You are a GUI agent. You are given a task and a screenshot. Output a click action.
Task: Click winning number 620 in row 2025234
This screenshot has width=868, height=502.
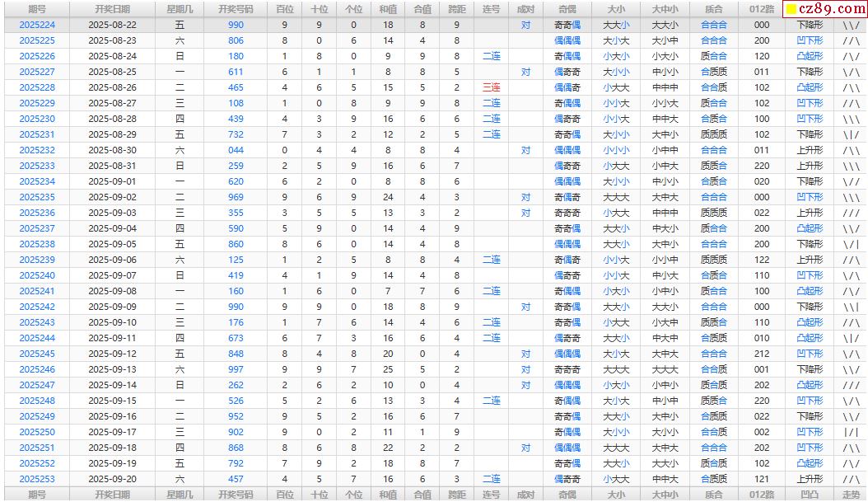click(236, 181)
